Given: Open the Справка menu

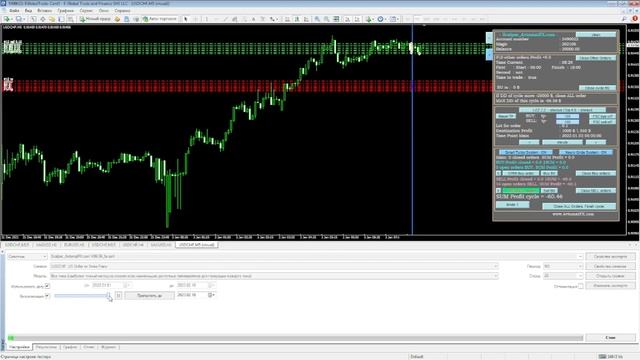Looking at the screenshot, I should [122, 11].
